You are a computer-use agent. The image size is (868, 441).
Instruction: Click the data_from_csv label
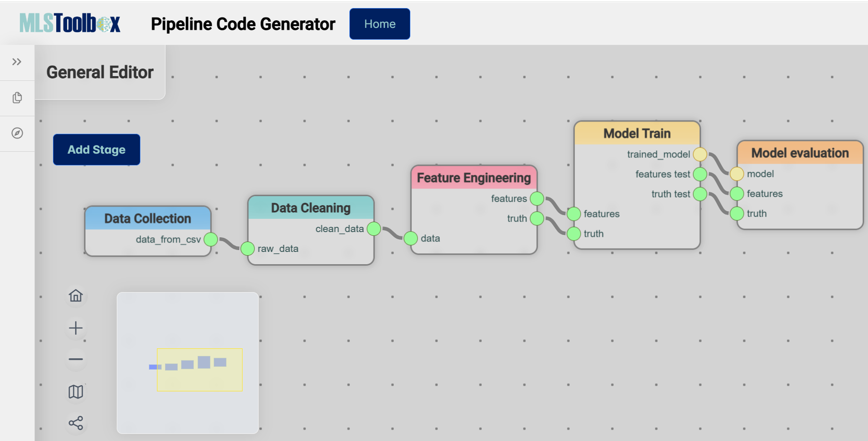point(168,240)
